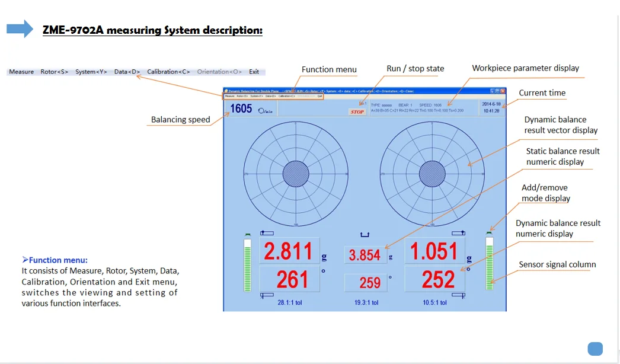Click the 'Balancing speed' callout label
Screen dimensions: 620x364
180,120
